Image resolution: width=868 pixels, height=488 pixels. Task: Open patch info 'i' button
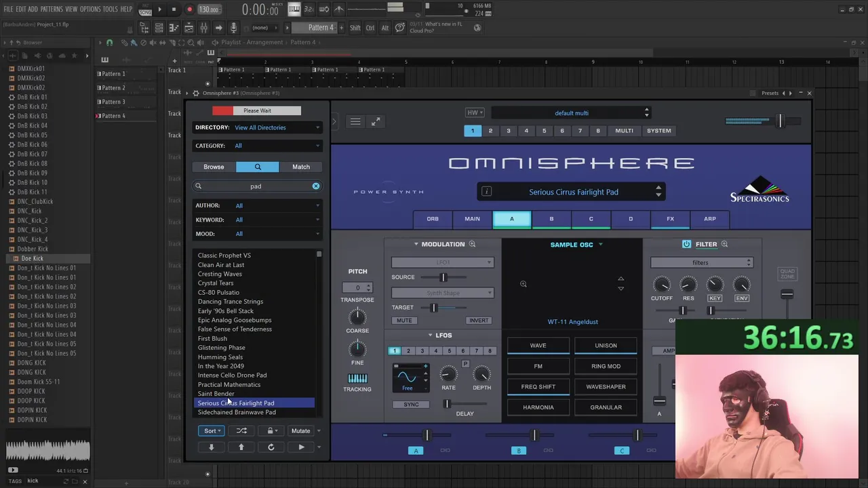click(x=486, y=192)
